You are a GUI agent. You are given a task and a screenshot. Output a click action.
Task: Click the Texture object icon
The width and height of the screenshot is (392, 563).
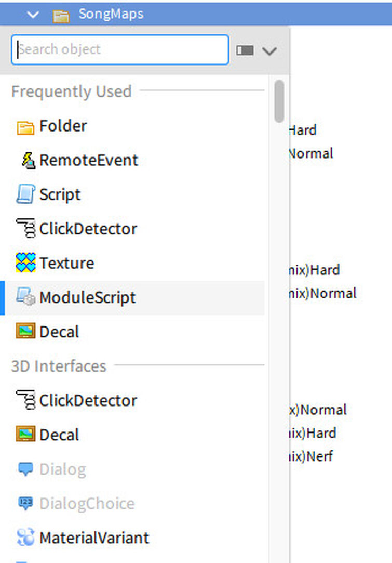(27, 263)
